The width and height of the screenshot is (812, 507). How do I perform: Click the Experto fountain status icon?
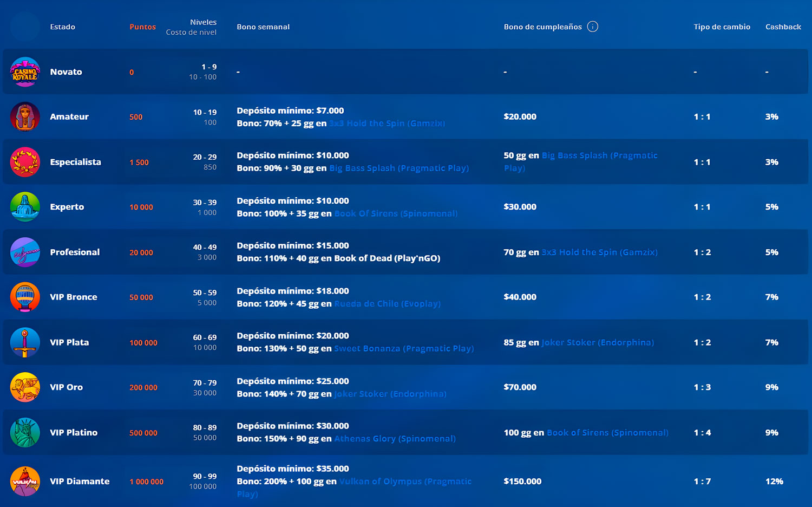25,207
